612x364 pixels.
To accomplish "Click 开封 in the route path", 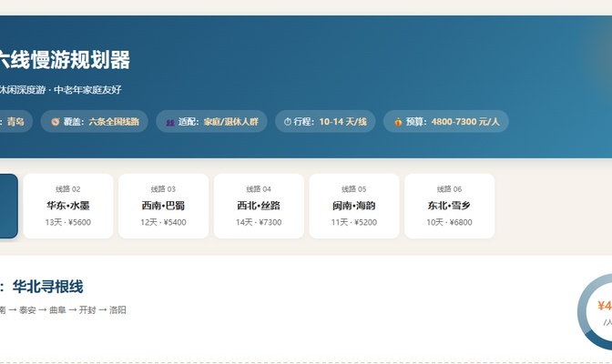I will 87,310.
